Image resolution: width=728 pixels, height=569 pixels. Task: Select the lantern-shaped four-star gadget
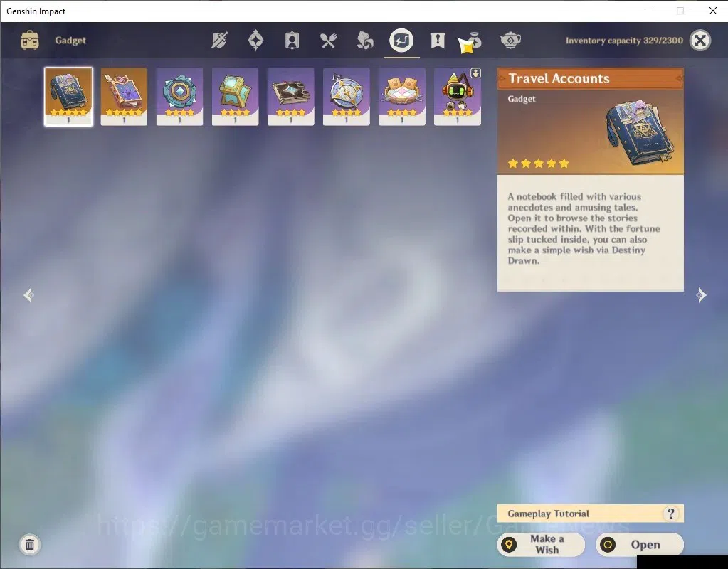pyautogui.click(x=236, y=97)
